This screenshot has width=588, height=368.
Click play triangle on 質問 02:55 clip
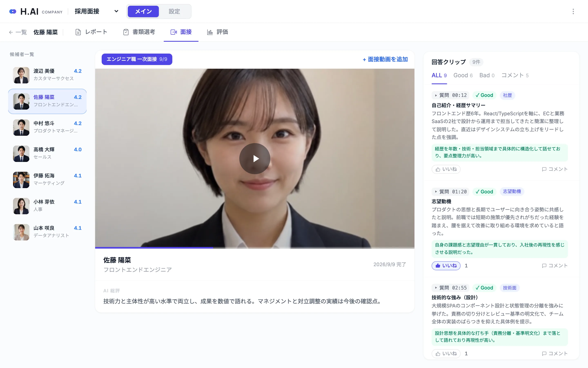tap(436, 288)
